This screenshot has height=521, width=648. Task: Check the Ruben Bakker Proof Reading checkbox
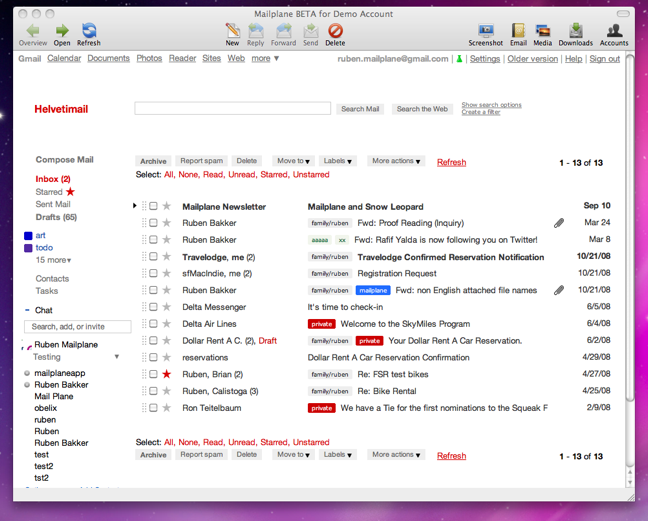point(153,223)
